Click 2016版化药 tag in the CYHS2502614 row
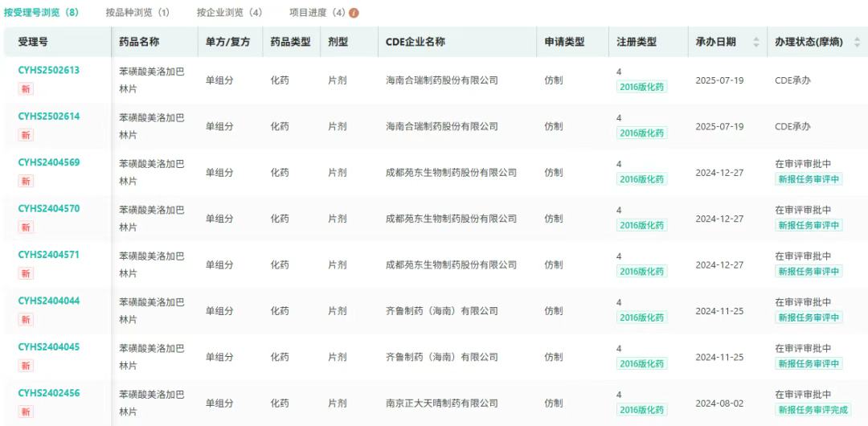The height and width of the screenshot is (426, 868). (641, 133)
